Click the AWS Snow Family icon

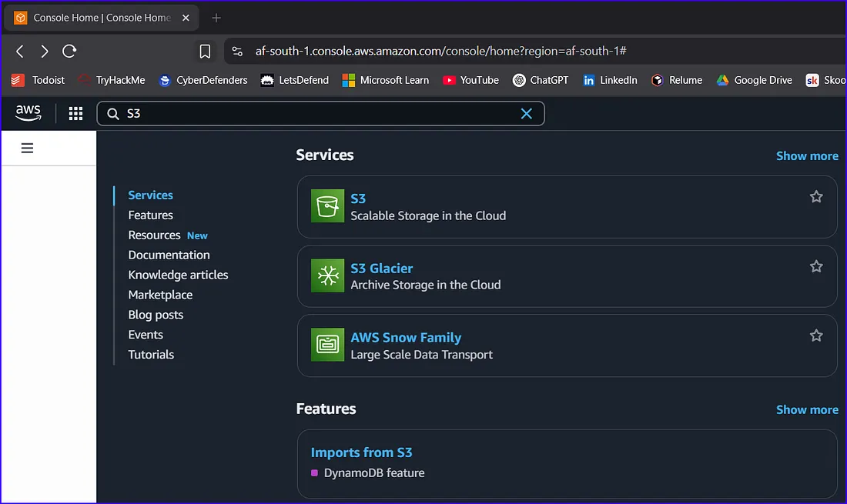(x=327, y=344)
